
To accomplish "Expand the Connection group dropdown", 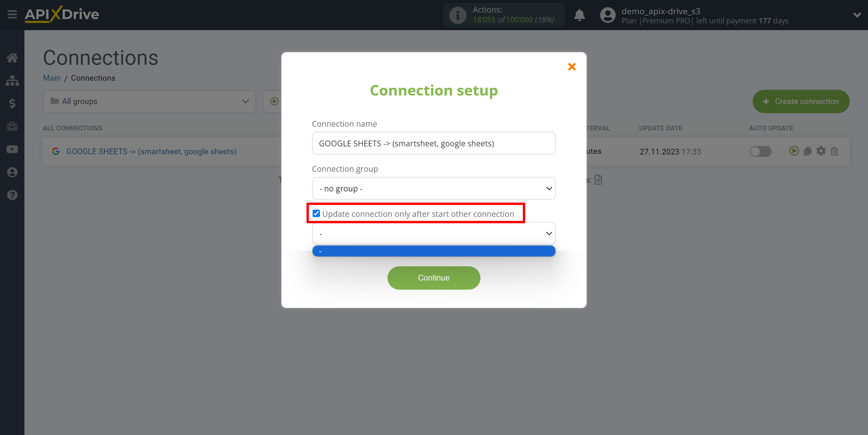I will tap(433, 188).
